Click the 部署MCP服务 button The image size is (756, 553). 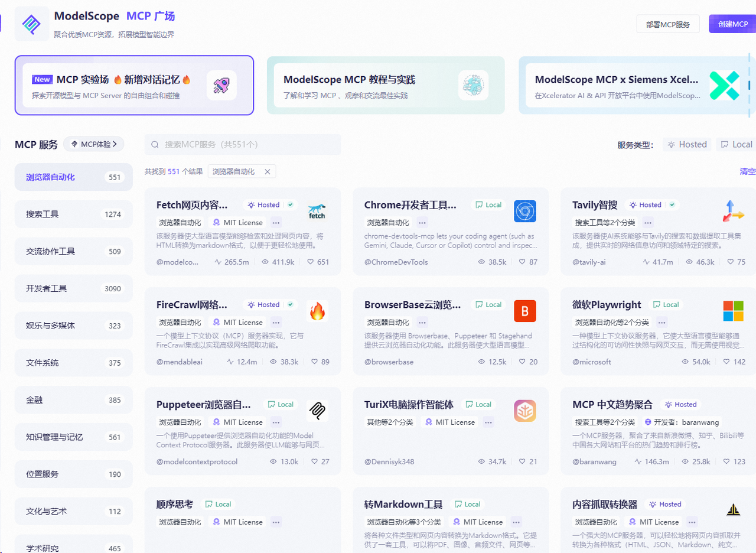pos(668,24)
